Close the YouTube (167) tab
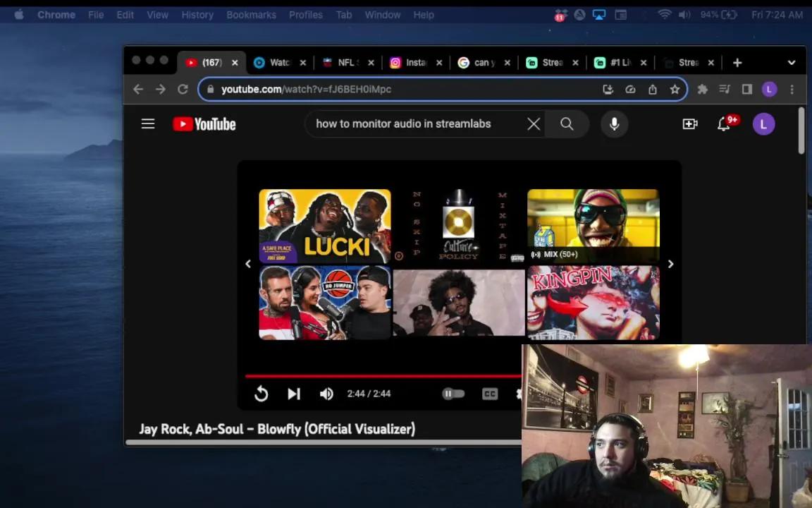This screenshot has height=508, width=812. [235, 63]
